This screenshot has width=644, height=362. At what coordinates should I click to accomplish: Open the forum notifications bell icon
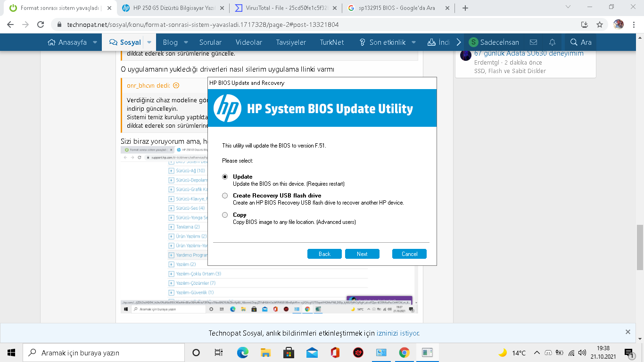point(553,42)
